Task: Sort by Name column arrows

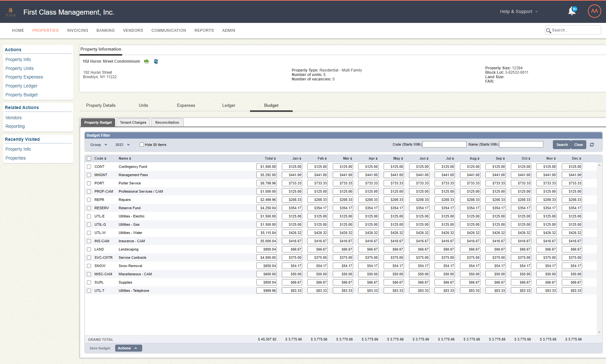Action: [130, 159]
